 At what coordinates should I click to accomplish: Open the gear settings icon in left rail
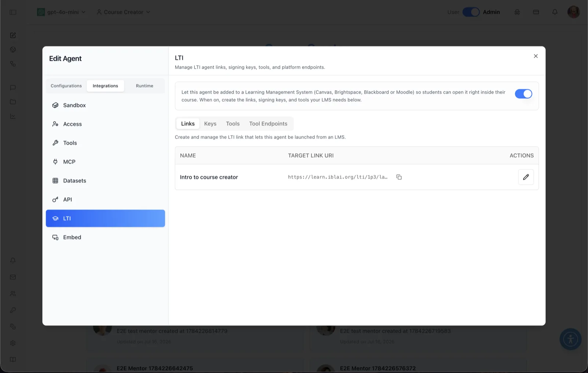[13, 343]
